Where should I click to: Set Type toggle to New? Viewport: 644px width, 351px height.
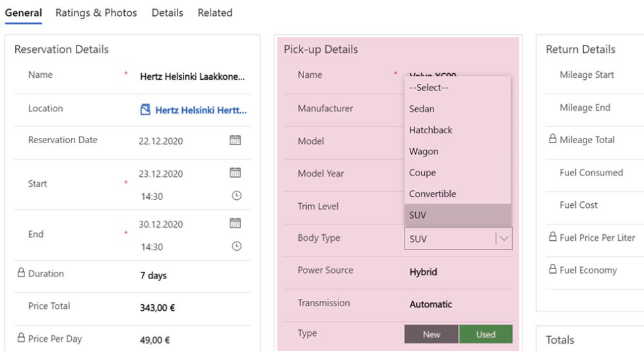point(432,334)
